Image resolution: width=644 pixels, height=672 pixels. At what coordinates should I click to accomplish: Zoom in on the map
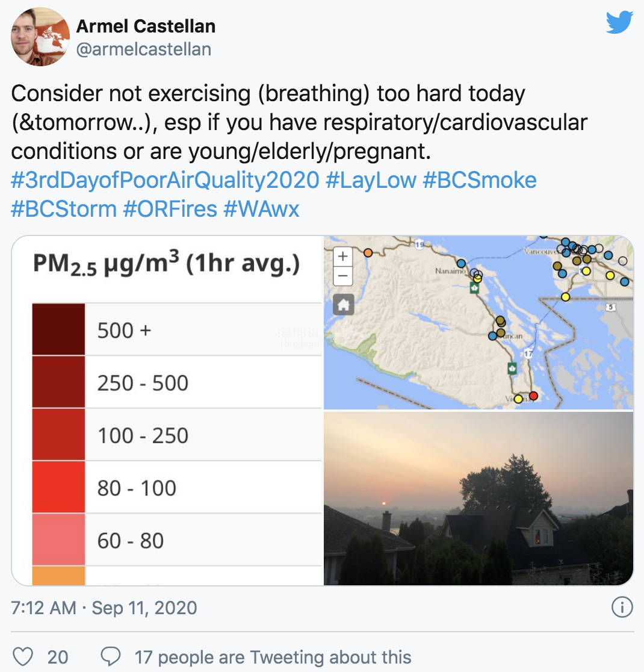tap(343, 257)
